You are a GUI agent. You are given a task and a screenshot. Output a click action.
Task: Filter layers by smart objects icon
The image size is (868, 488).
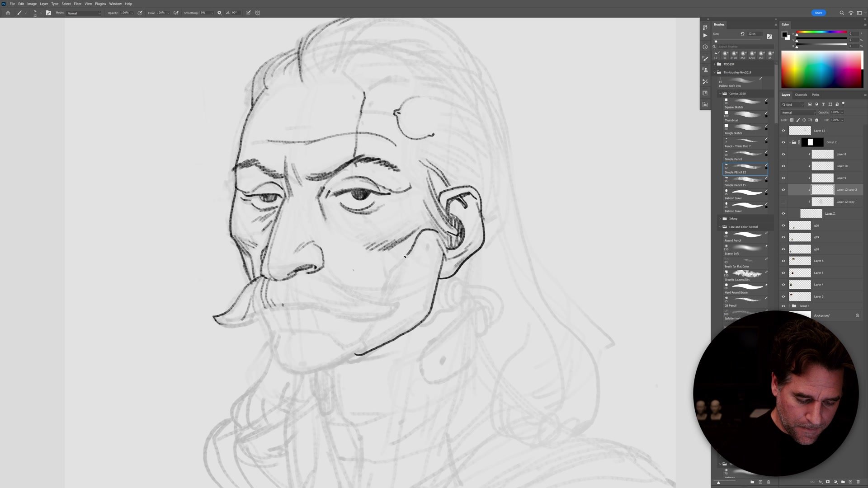(x=837, y=104)
